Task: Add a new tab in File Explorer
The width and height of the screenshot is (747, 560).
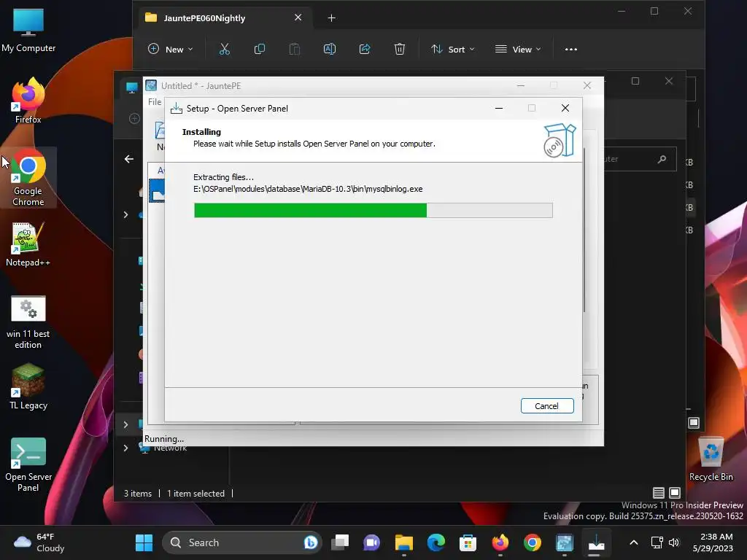Action: [332, 18]
